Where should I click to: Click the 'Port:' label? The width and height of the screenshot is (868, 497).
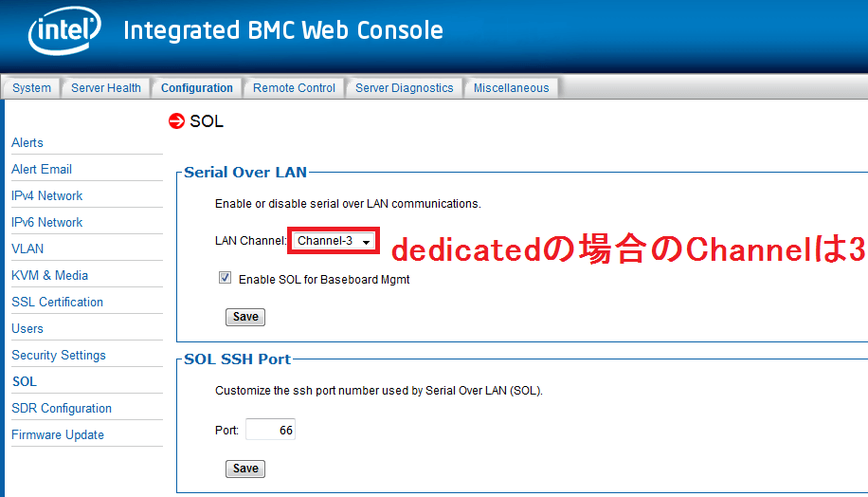pyautogui.click(x=226, y=431)
